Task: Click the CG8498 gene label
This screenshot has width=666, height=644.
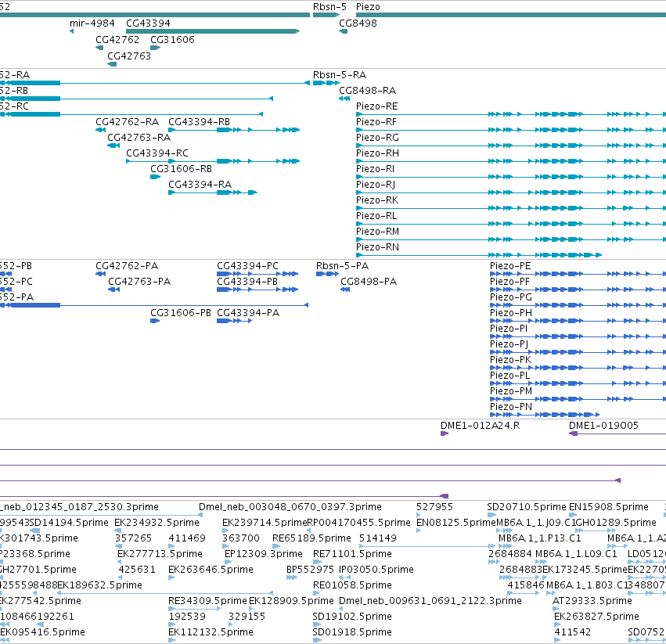Action: 358,23
